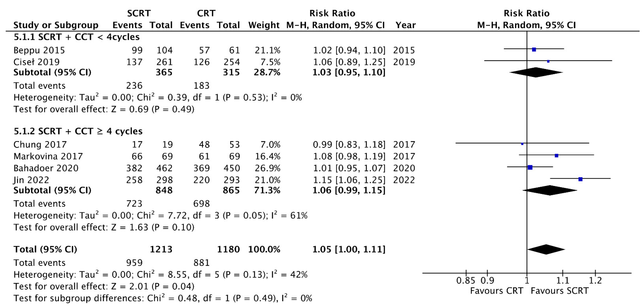Click the Beppu 2015 blue square marker
This screenshot has width=644, height=308.
coord(534,49)
